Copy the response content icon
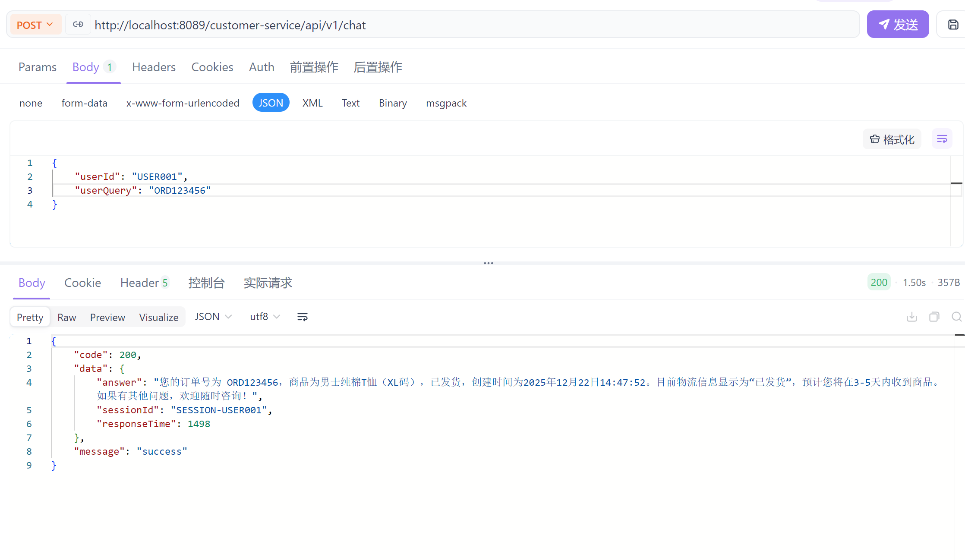 pos(934,317)
